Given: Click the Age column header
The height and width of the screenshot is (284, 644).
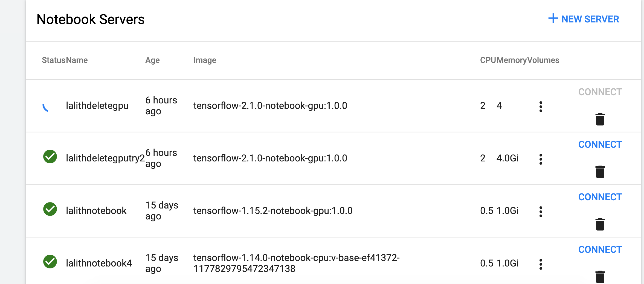Looking at the screenshot, I should point(152,60).
